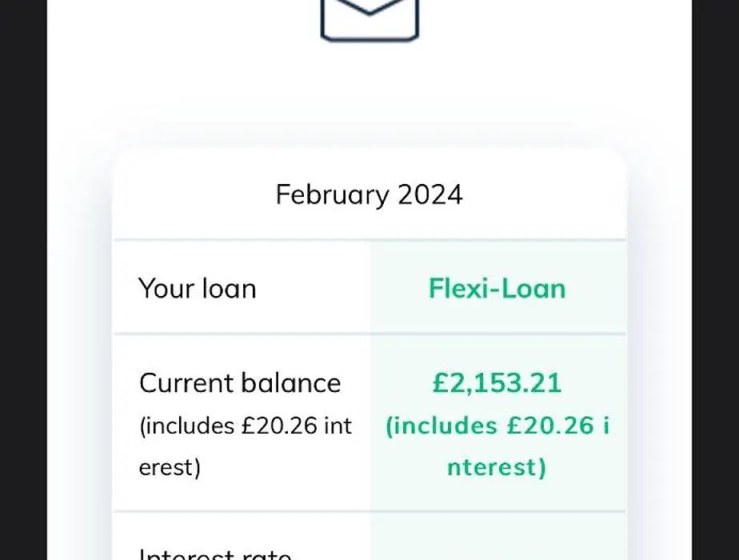Click green '(includes £20.26 i' text line
The image size is (739, 560).
[497, 426]
